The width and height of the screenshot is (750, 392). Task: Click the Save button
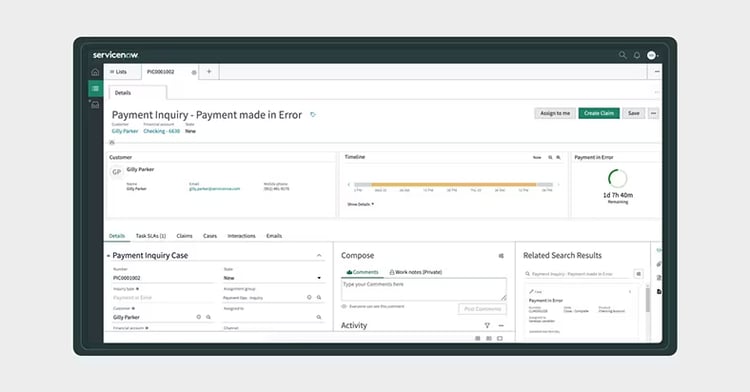click(634, 113)
